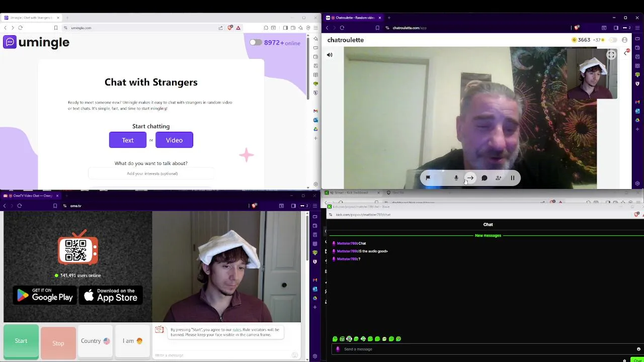Viewport: 644px width, 362px height.
Task: Mute microphone in Chatroulette control bar
Action: pos(456,177)
